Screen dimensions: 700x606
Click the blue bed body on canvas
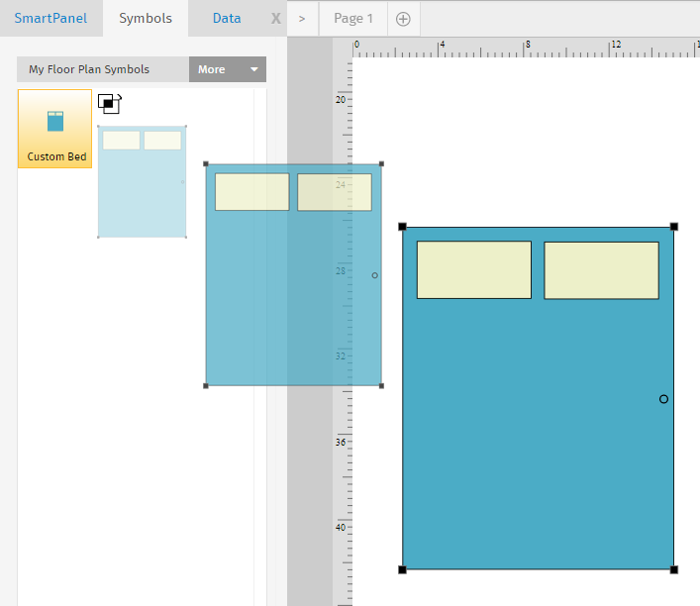(x=535, y=436)
